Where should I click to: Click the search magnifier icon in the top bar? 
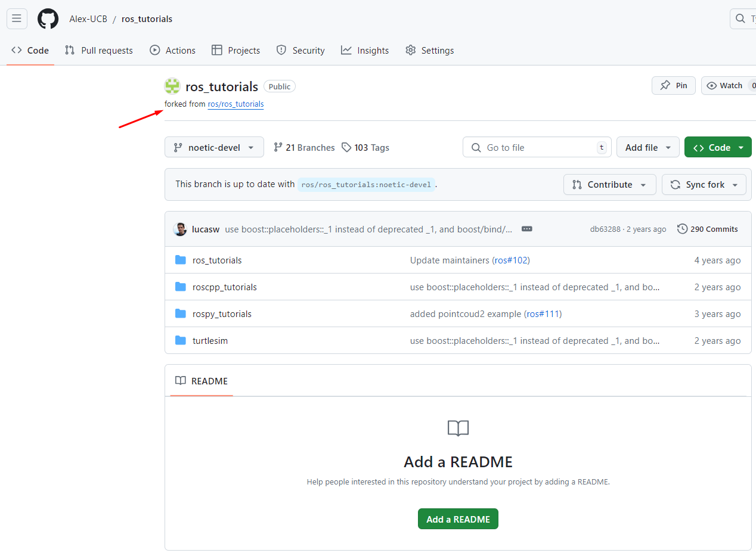coord(740,18)
